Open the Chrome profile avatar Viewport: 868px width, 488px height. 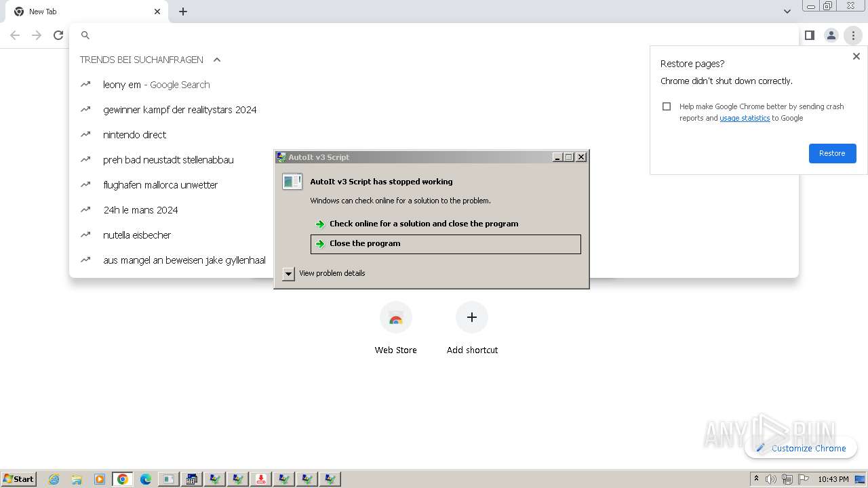(831, 35)
